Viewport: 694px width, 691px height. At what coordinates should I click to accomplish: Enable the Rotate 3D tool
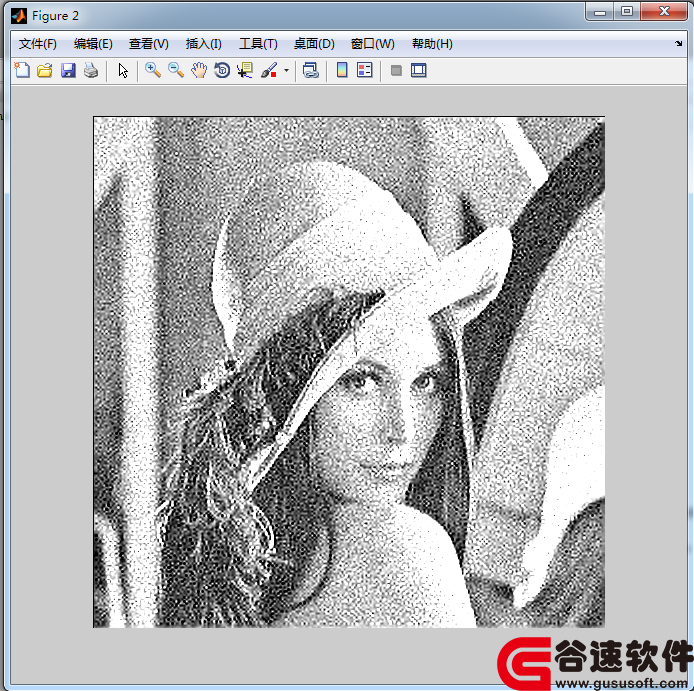[222, 70]
